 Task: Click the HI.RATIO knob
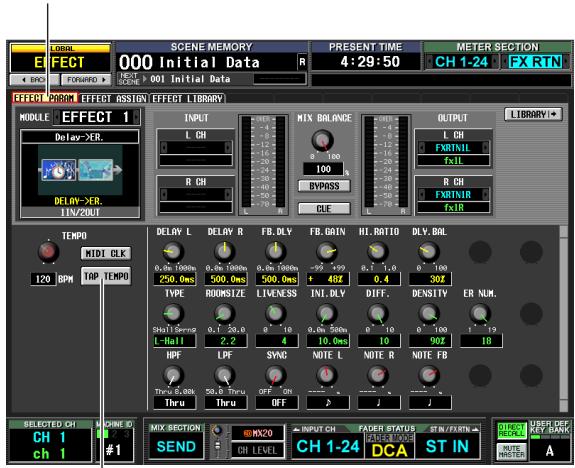click(378, 252)
